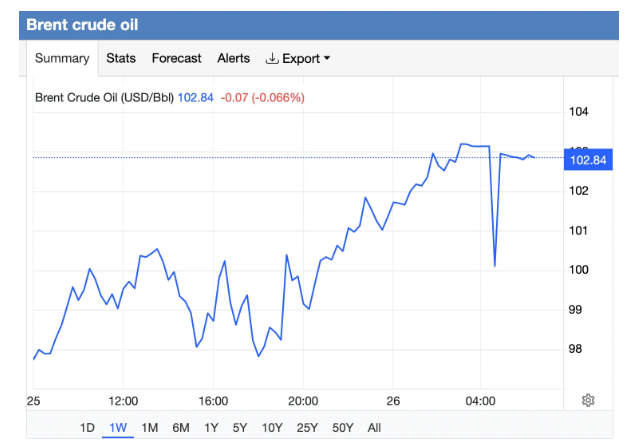Go to the Forecast tab
This screenshot has height=440, width=626.
click(x=176, y=59)
